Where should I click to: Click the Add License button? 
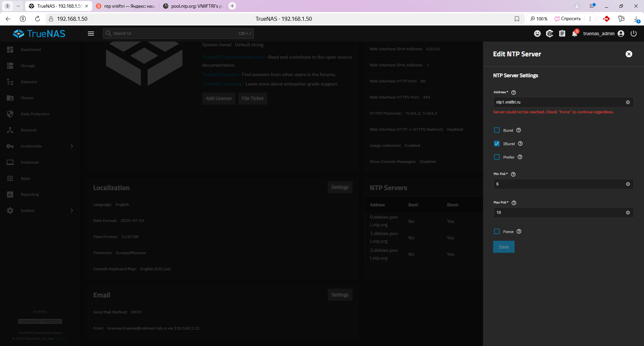(x=219, y=99)
